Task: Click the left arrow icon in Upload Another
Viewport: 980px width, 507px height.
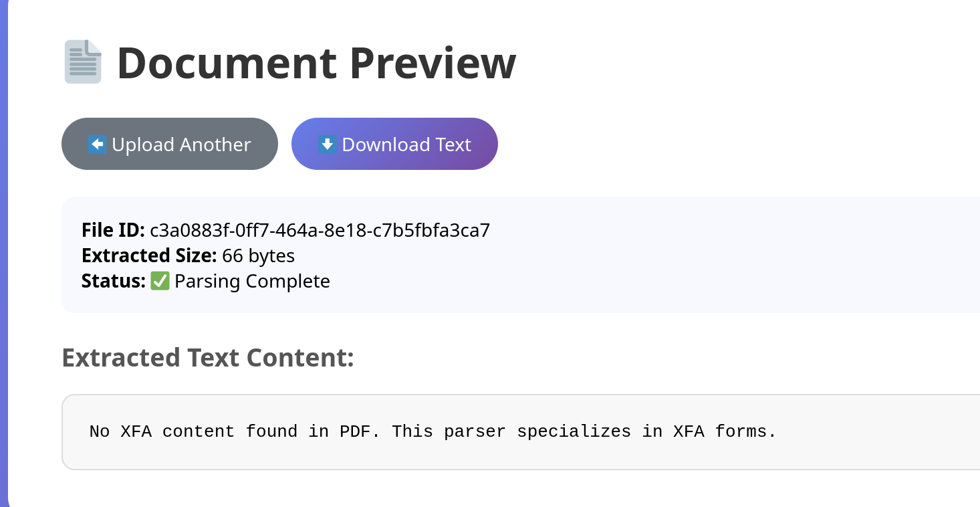Action: [98, 144]
